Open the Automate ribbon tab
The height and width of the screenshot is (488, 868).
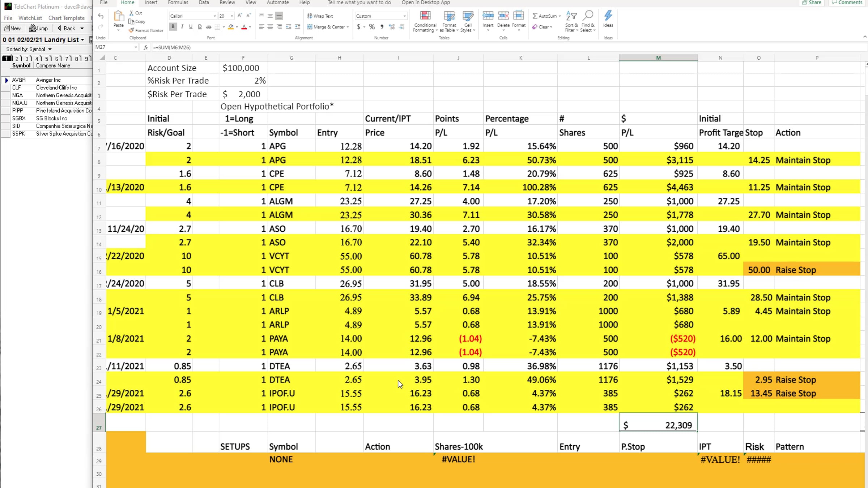pyautogui.click(x=278, y=3)
